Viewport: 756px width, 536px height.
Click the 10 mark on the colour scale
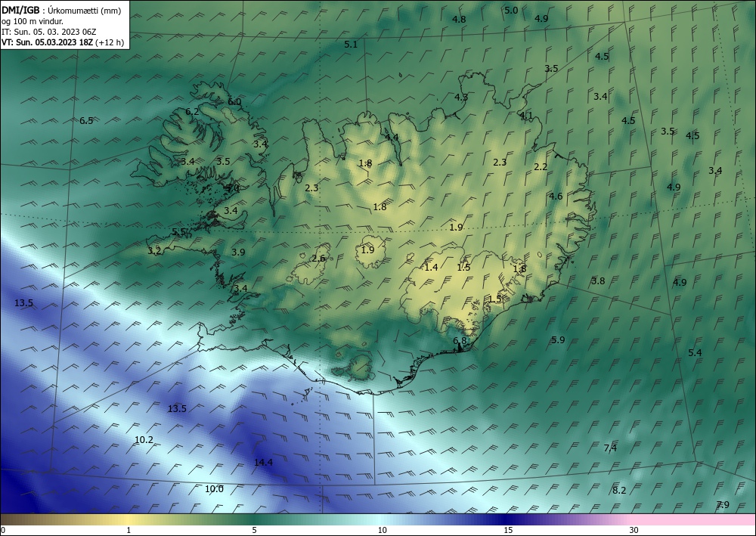(x=382, y=530)
